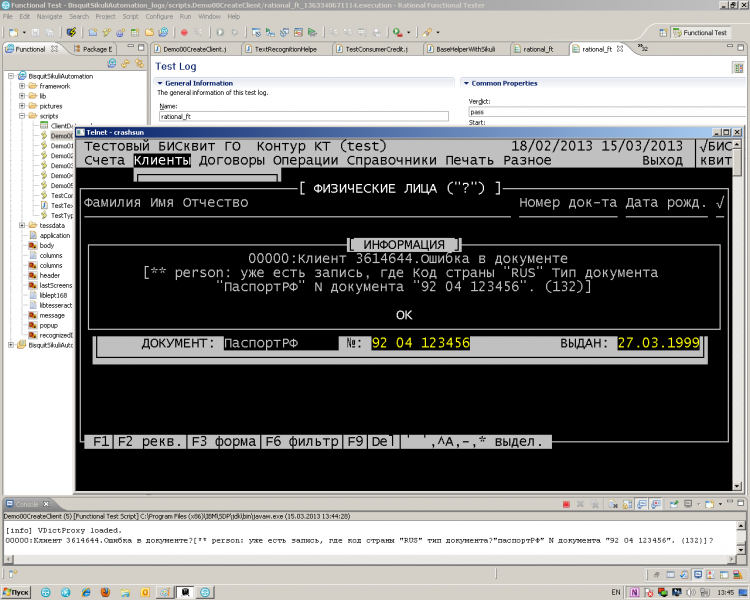
Task: Open Firefox from the taskbar
Action: pos(106,592)
